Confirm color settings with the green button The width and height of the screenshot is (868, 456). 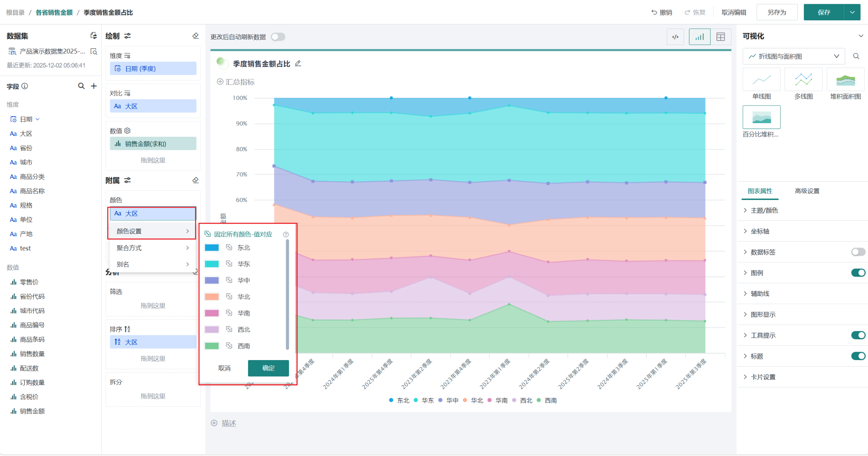pos(268,368)
